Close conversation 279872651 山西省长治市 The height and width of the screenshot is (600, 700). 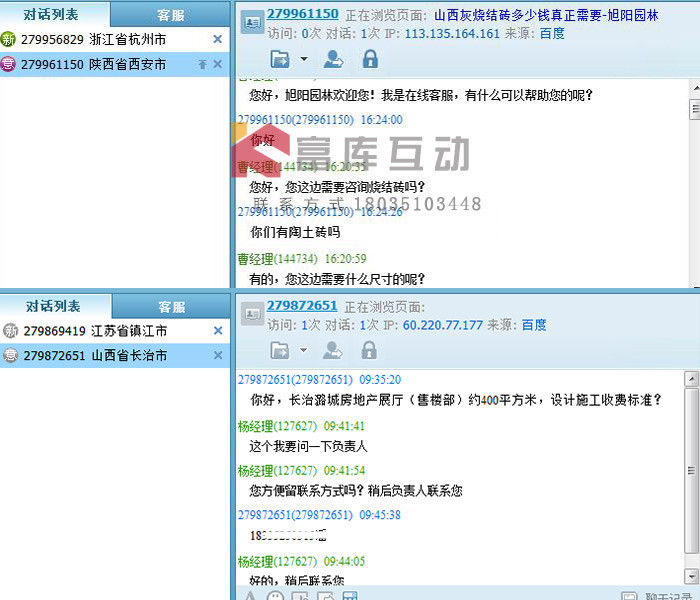pos(218,355)
